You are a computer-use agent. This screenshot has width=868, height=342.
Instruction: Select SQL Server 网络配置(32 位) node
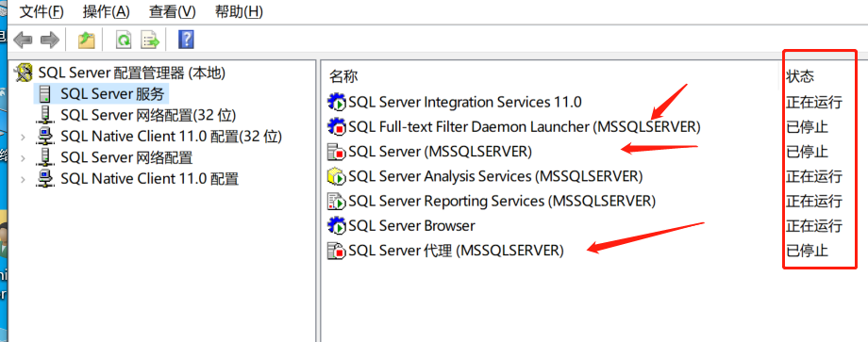click(148, 115)
